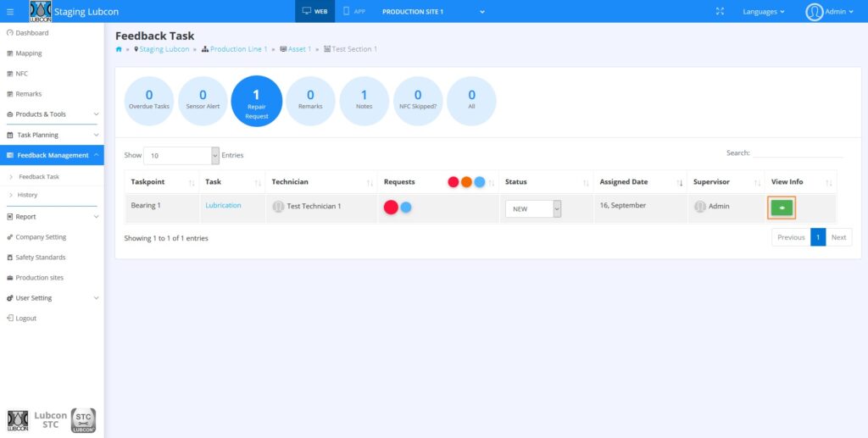
Task: Expand Products & Tools menu
Action: (x=52, y=114)
